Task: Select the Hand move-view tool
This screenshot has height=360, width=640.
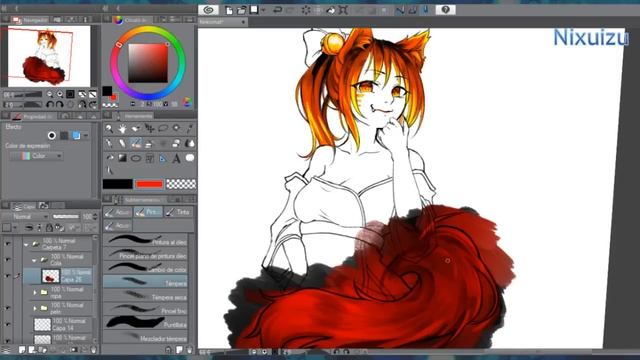Action: (x=122, y=129)
